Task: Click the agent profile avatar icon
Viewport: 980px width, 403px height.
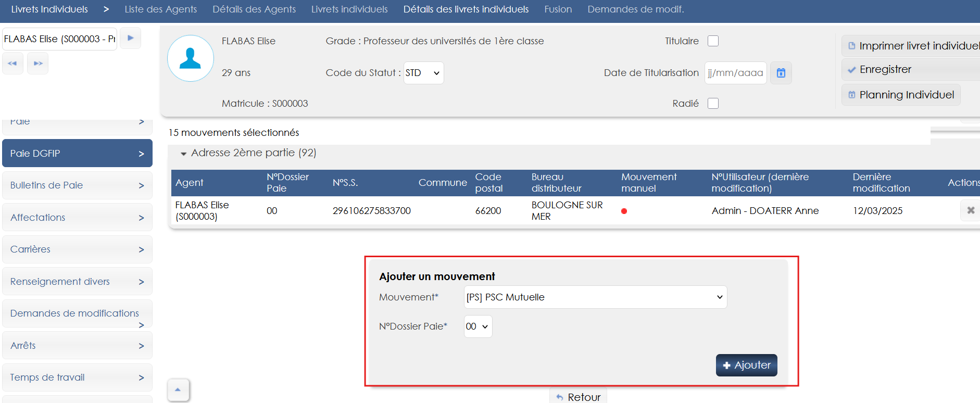Action: pyautogui.click(x=190, y=58)
